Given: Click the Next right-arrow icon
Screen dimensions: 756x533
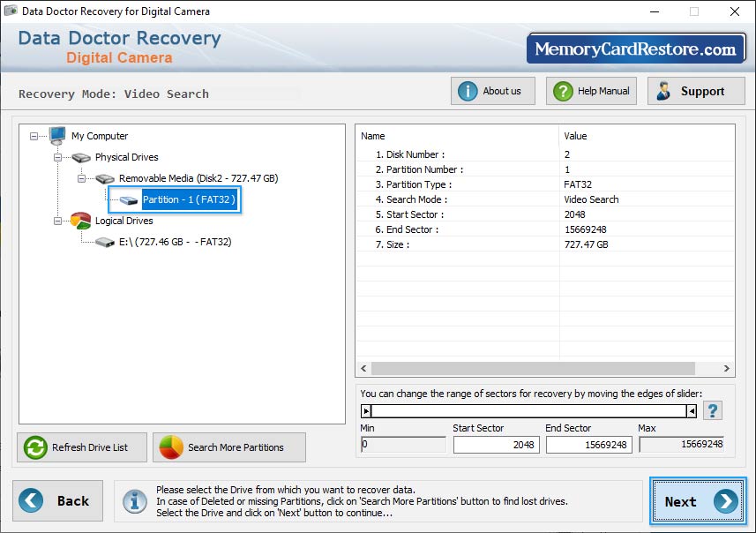Looking at the screenshot, I should click(x=726, y=501).
